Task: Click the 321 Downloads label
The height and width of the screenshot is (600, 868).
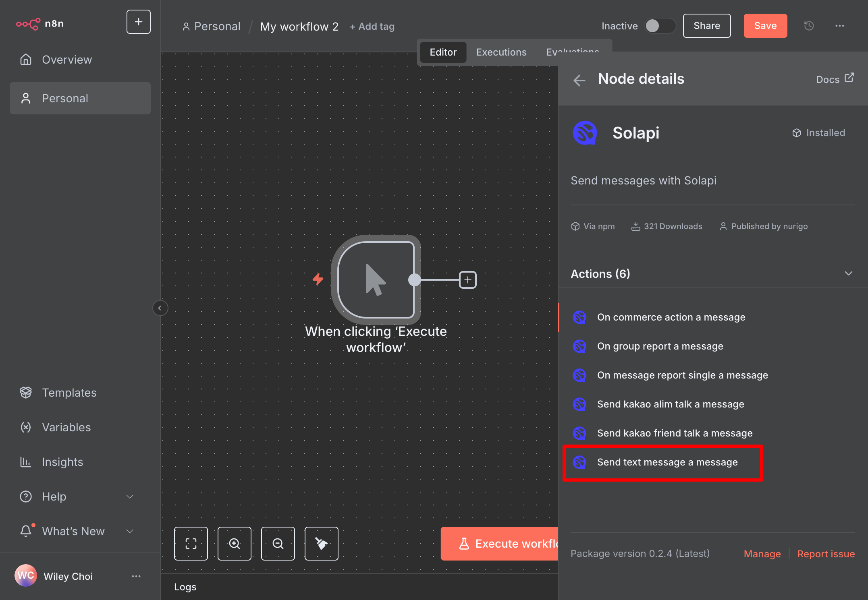Action: click(667, 226)
